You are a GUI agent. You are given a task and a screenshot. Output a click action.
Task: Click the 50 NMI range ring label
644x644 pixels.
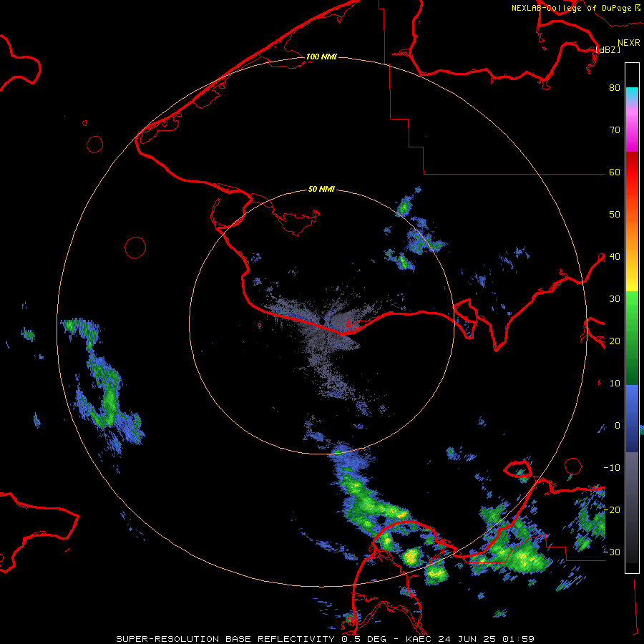pyautogui.click(x=321, y=190)
